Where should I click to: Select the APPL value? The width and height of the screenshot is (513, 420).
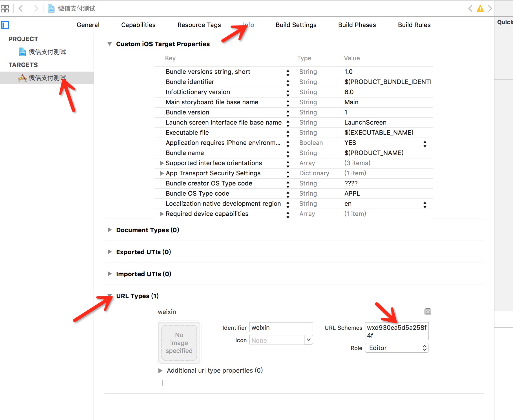(352, 193)
